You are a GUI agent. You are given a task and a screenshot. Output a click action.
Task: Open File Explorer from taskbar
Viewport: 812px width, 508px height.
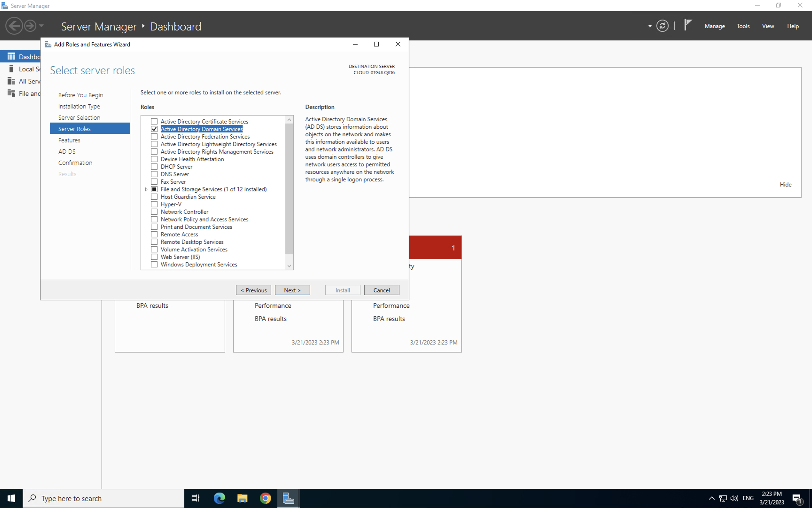tap(242, 498)
